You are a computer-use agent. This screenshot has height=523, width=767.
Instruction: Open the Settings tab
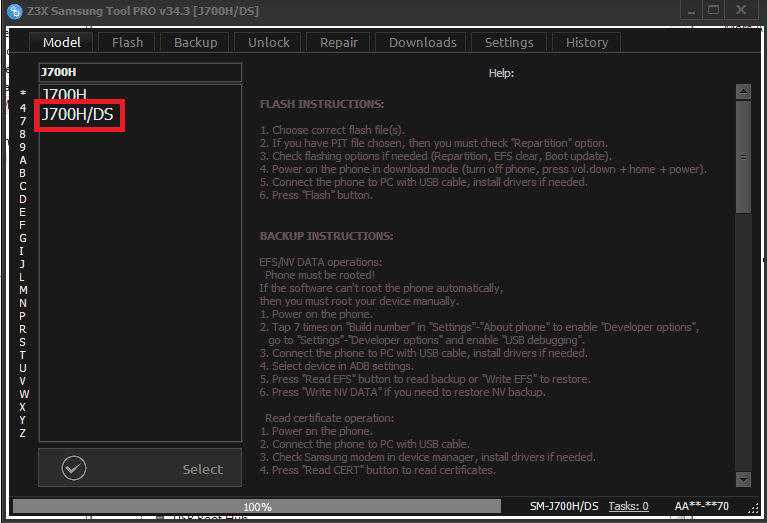click(x=509, y=43)
